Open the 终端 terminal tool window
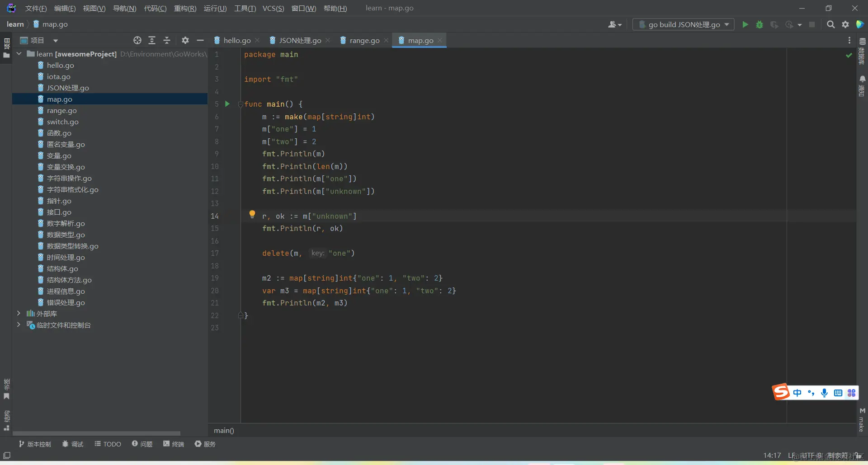The image size is (868, 465). (174, 444)
